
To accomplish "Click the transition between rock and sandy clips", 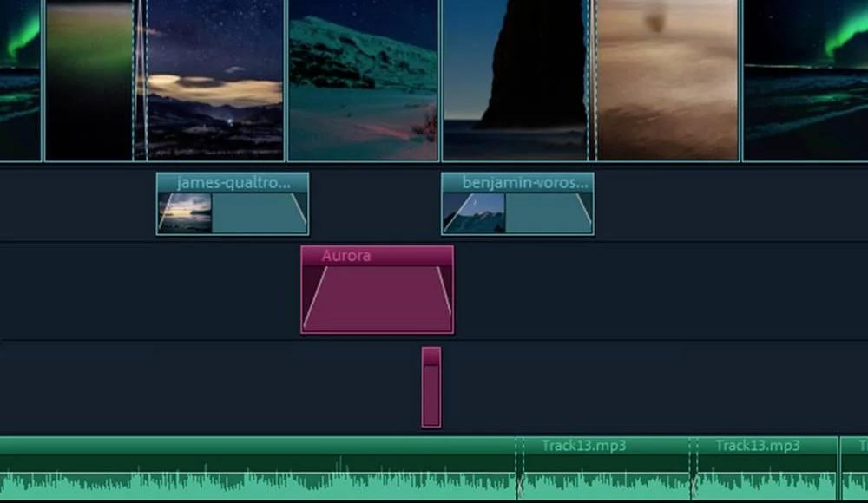I will 591,80.
